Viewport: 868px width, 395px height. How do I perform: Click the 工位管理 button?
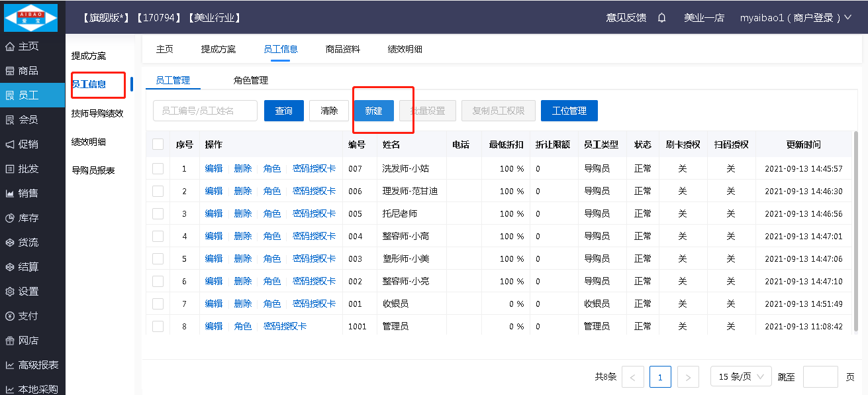(569, 111)
